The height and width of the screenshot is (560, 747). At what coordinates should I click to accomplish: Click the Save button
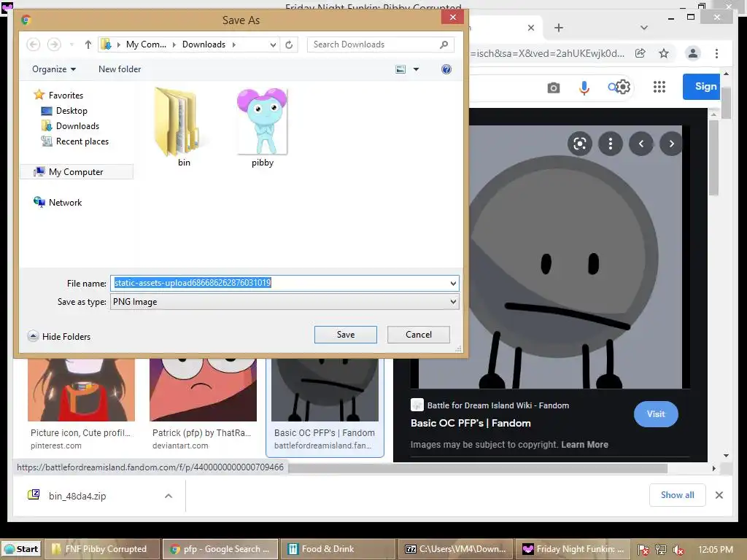345,334
